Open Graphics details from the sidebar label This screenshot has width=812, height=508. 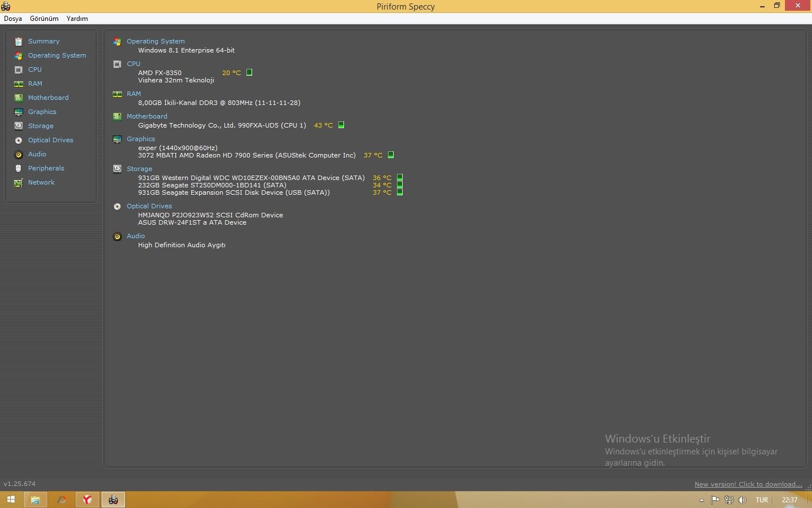[x=42, y=112]
